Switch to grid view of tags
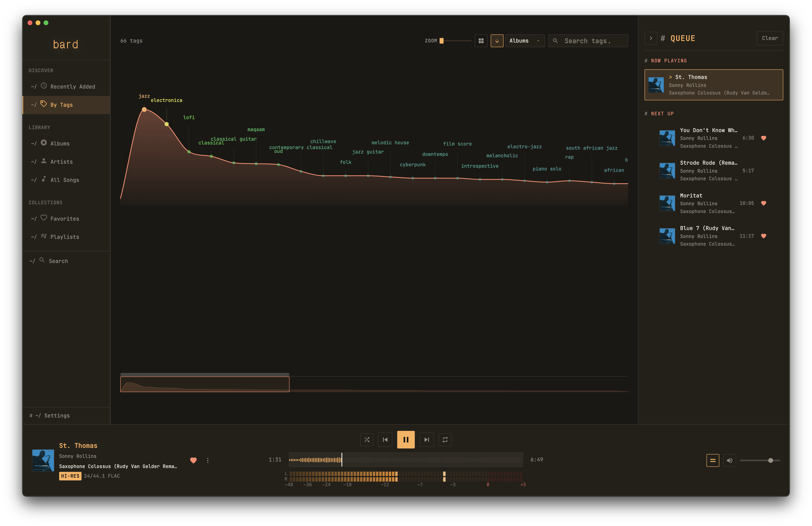The image size is (812, 526). (x=481, y=41)
